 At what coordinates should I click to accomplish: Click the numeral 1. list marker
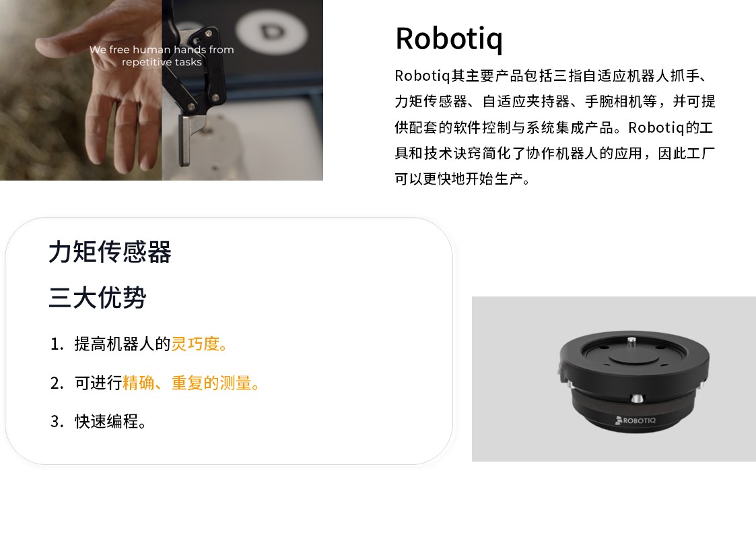[x=57, y=344]
